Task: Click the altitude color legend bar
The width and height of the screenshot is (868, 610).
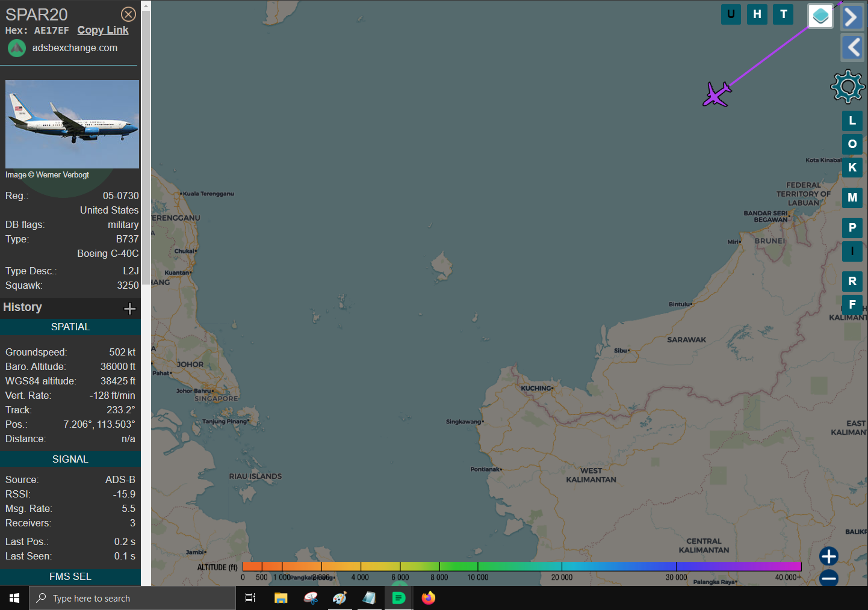Action: point(522,566)
